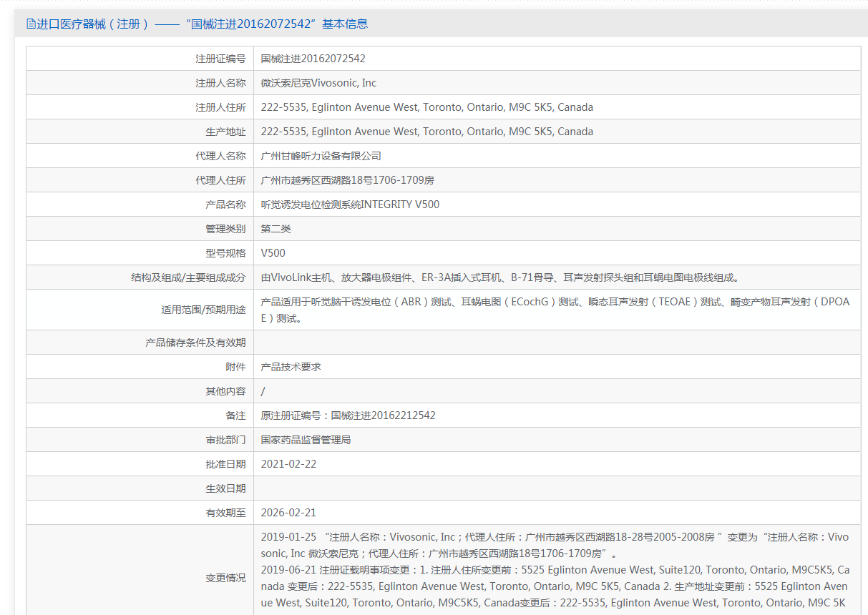Click the 产品技术要求 attachment text
Image resolution: width=868 pixels, height=615 pixels.
[x=291, y=367]
